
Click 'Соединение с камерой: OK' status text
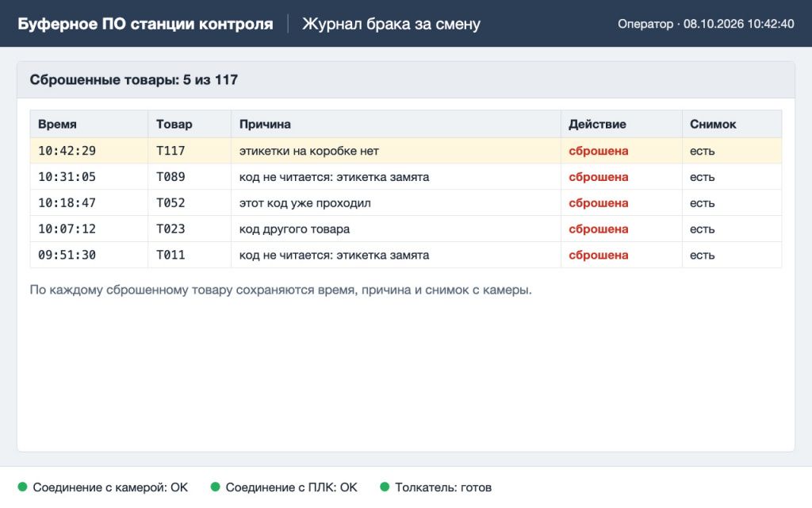click(110, 487)
